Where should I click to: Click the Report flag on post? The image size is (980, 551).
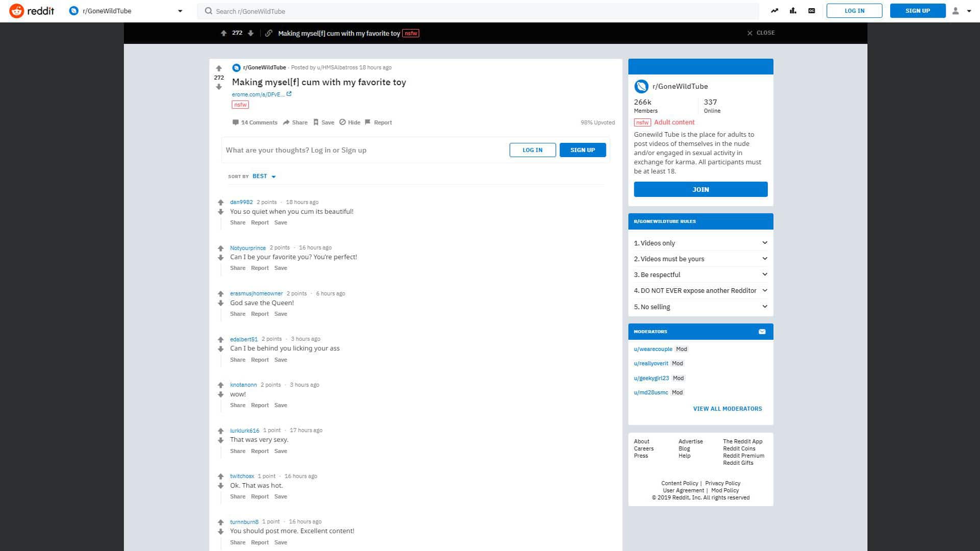[x=367, y=122]
